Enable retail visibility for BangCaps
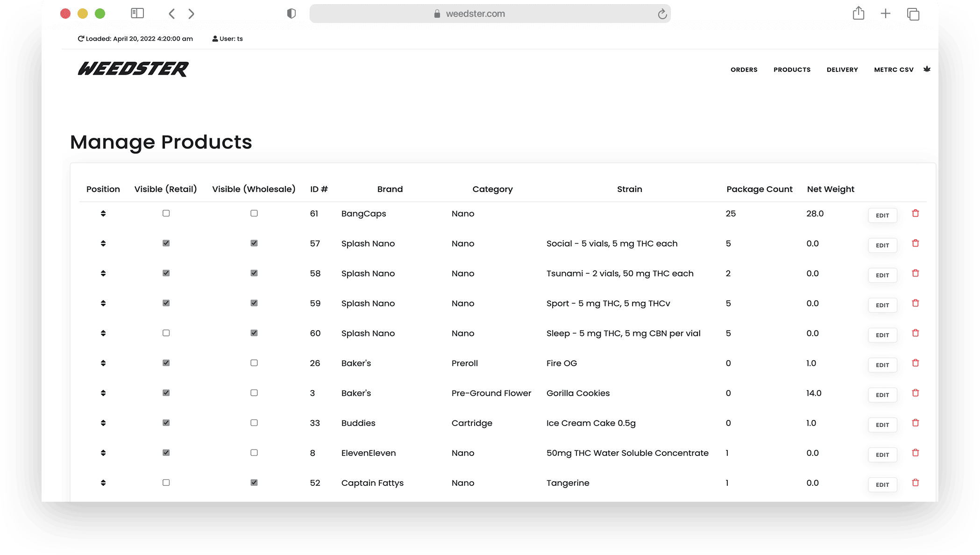This screenshot has height=555, width=980. click(166, 213)
